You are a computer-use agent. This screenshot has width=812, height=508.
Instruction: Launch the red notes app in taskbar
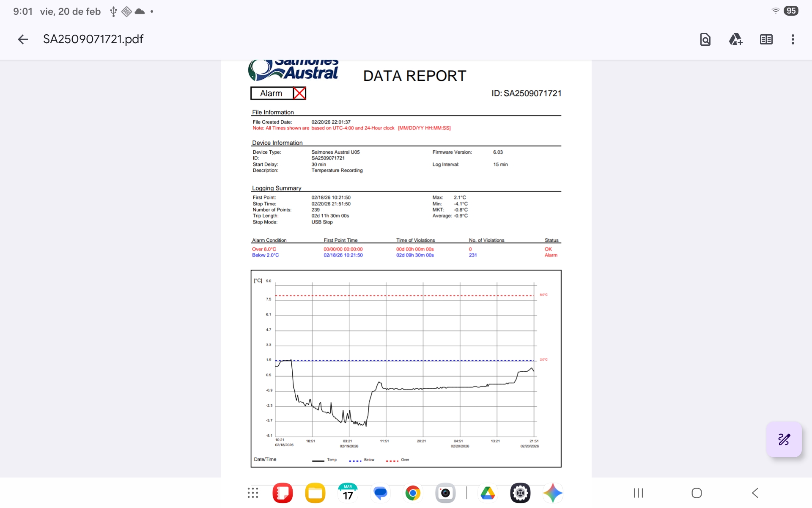pos(283,493)
